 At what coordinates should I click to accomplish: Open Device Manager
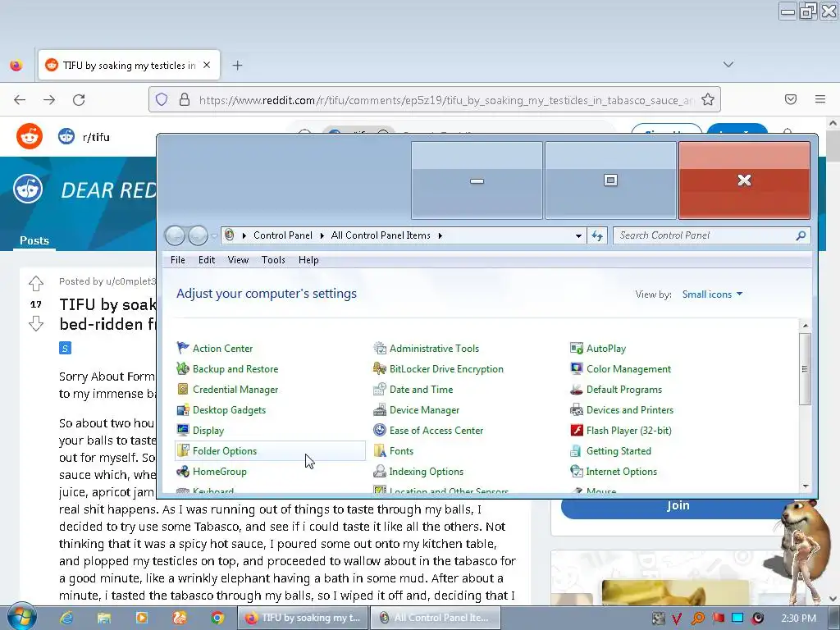pos(416,410)
